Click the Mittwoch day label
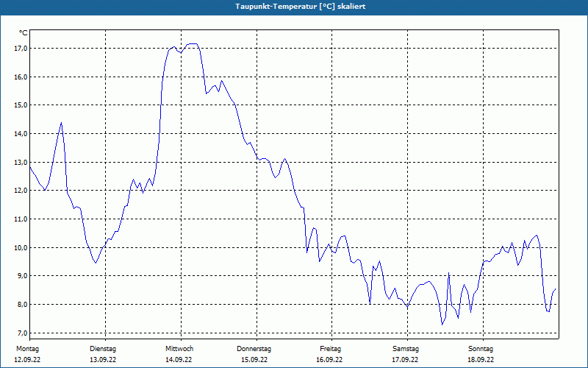The image size is (588, 368). (179, 349)
